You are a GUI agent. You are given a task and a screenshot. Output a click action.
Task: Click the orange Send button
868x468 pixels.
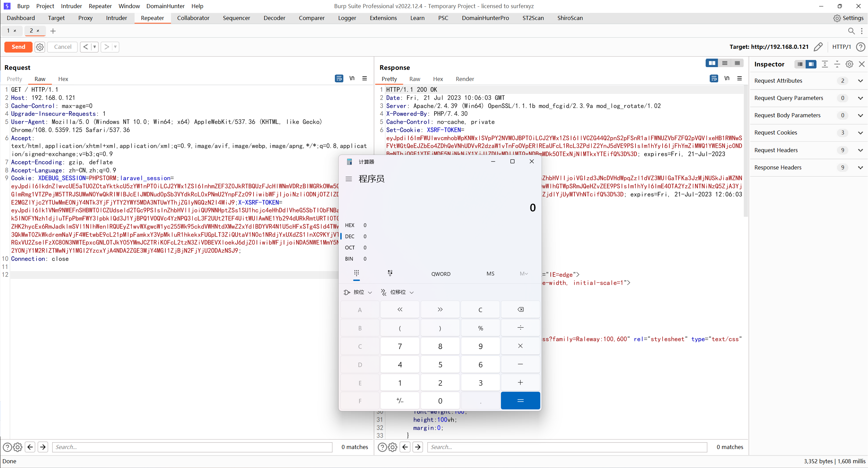[x=18, y=47]
